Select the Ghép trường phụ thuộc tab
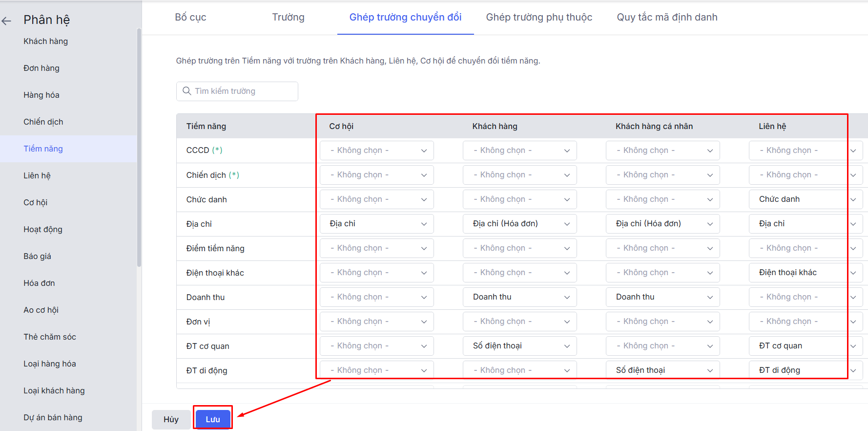Viewport: 868px width, 431px height. pyautogui.click(x=539, y=18)
